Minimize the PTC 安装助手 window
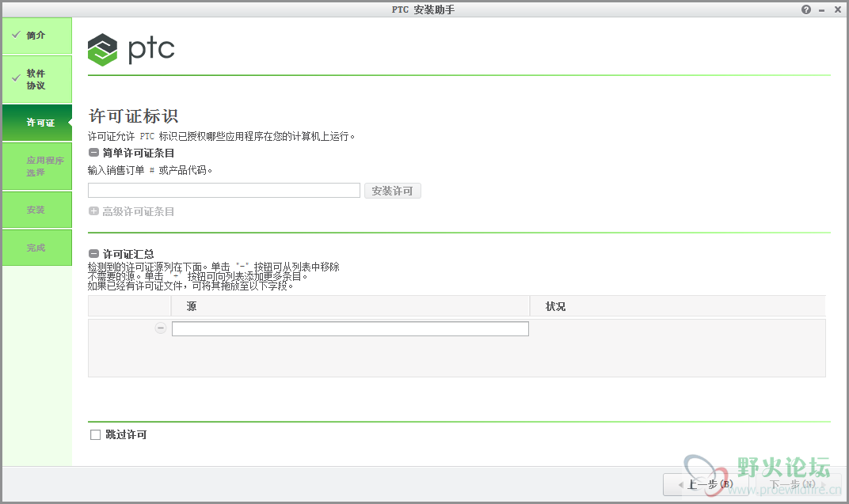Screen dimensions: 849x504 tap(822, 10)
